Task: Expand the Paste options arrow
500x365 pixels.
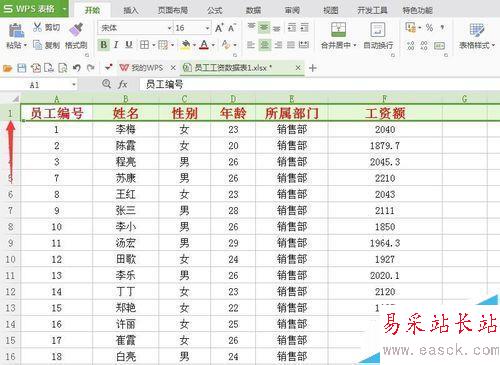Action: click(x=25, y=45)
